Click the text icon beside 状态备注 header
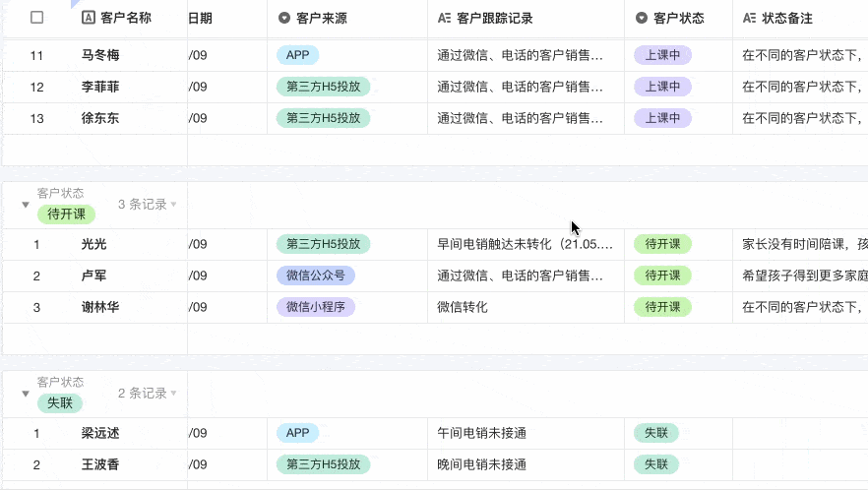Viewport: 868px width, 490px height. (750, 18)
